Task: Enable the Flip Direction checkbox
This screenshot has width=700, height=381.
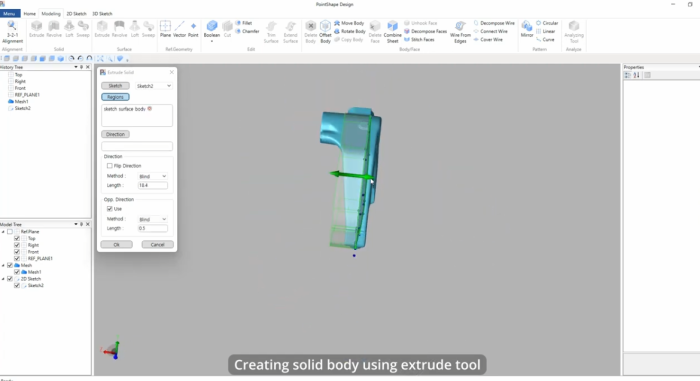Action: [x=109, y=166]
